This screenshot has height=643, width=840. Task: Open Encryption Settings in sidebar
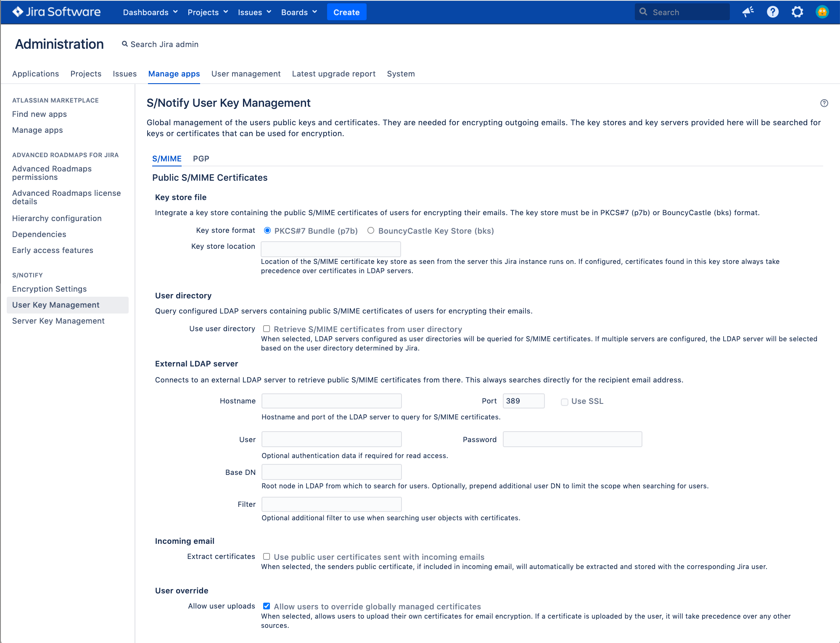[49, 289]
